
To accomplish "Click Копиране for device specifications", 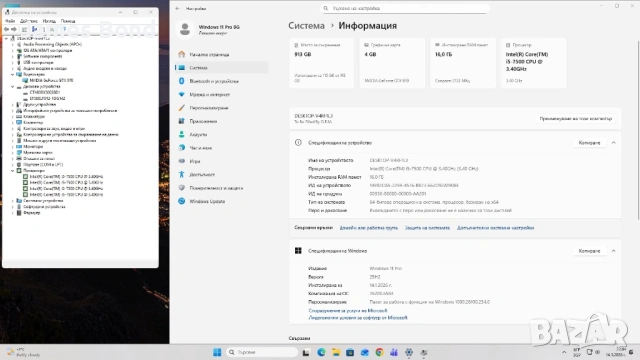I will coord(589,143).
